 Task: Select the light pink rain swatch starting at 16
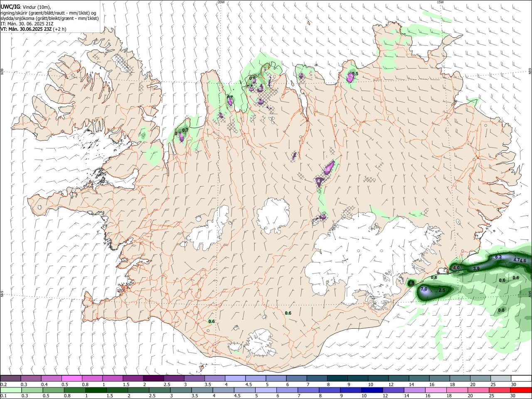tap(436, 390)
